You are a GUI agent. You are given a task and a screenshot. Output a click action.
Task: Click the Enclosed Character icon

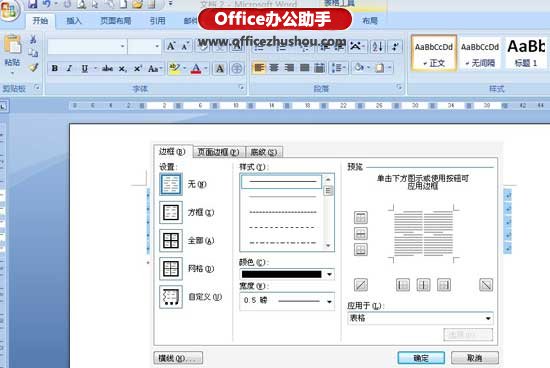point(237,68)
